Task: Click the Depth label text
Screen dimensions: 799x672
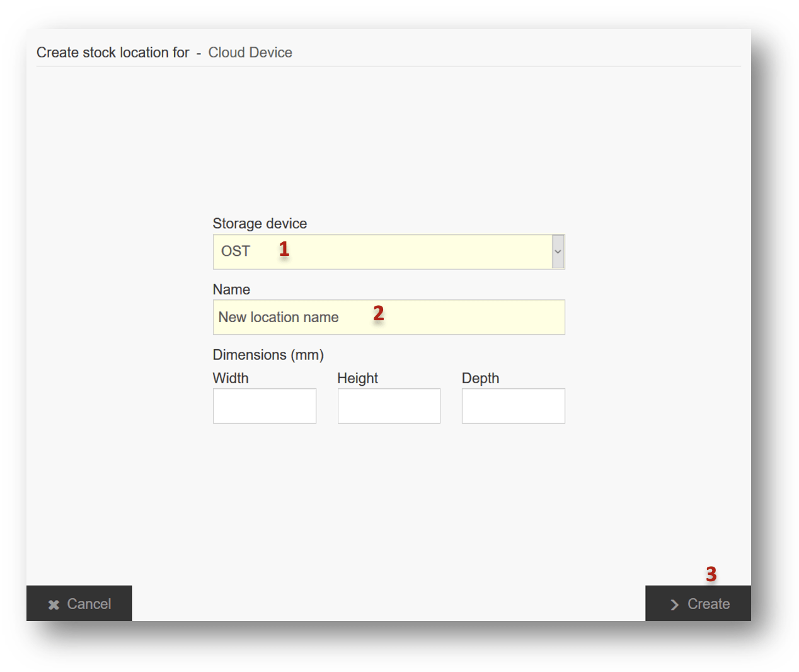Action: click(x=480, y=378)
